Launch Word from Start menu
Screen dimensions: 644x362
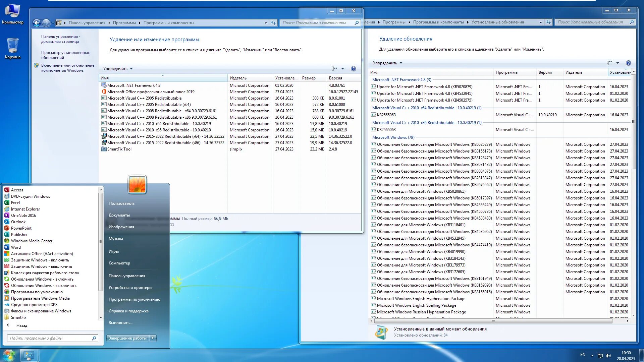16,247
